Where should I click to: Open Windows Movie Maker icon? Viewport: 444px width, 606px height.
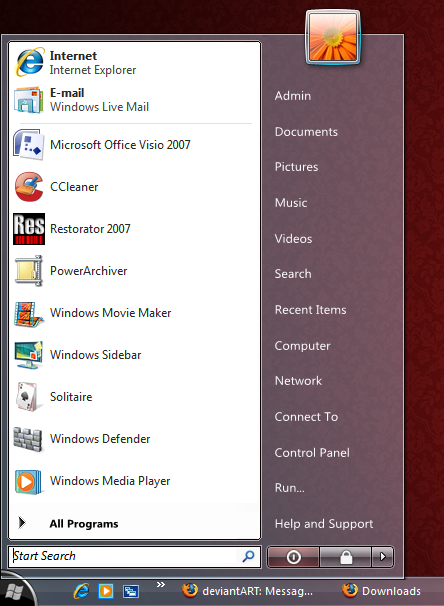pyautogui.click(x=29, y=313)
